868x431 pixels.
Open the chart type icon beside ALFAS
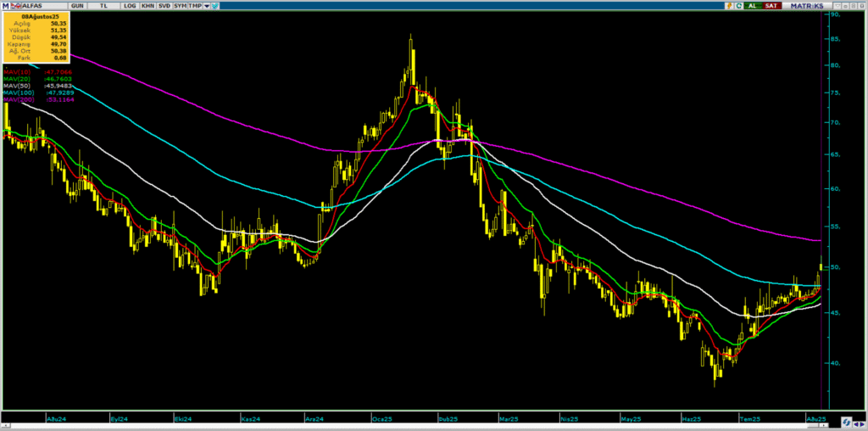pyautogui.click(x=15, y=6)
